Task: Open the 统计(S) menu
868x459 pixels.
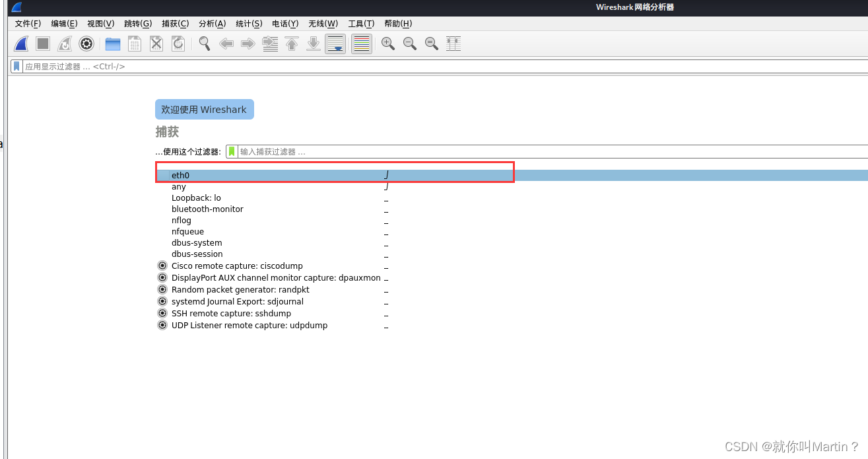Action: 249,24
